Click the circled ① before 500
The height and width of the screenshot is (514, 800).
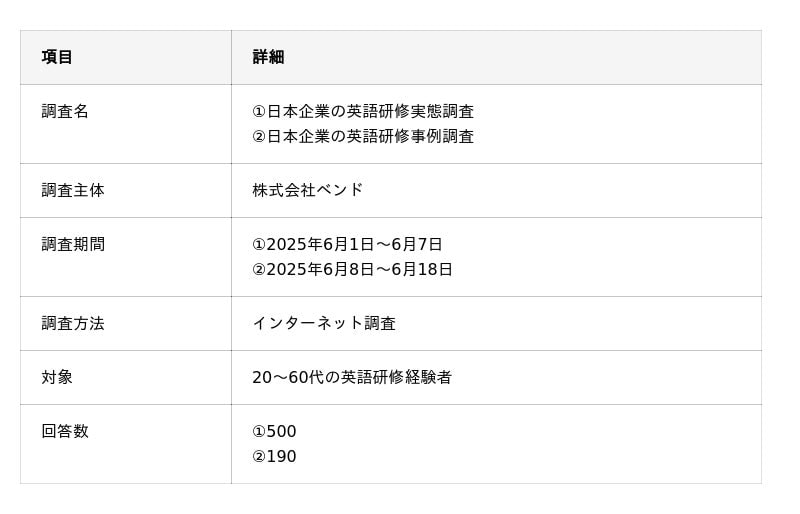[259, 432]
